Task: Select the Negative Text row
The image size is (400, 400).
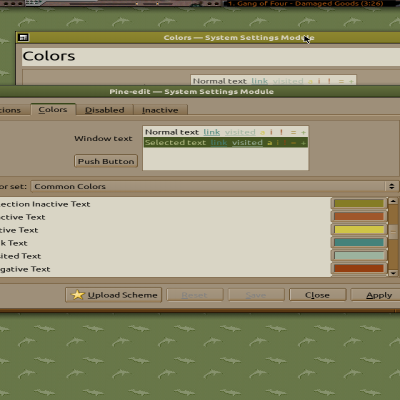Action: tap(165, 269)
